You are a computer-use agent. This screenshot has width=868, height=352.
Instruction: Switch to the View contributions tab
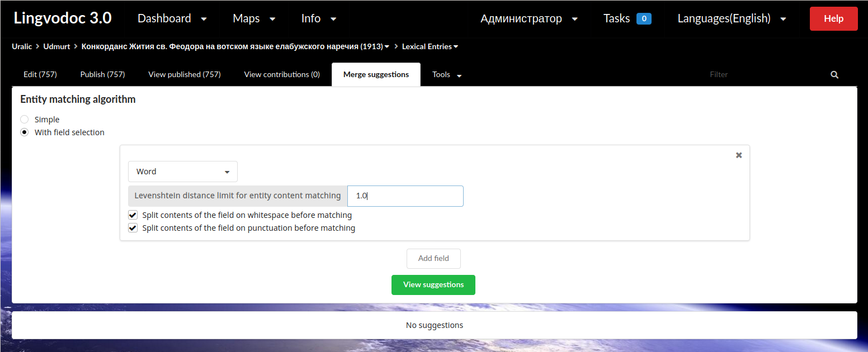coord(282,74)
